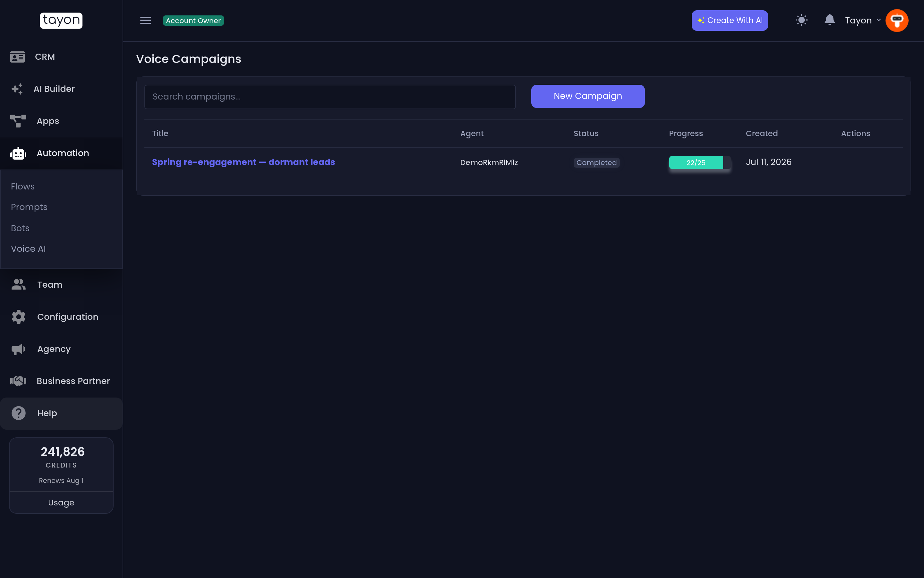Click the Status column header

(586, 133)
